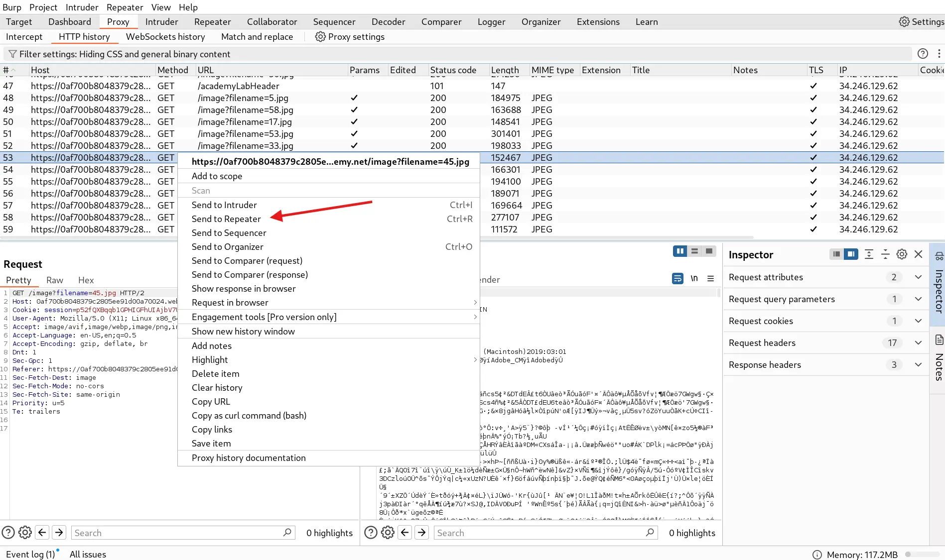Toggle show non-printable characters \n button

point(694,278)
